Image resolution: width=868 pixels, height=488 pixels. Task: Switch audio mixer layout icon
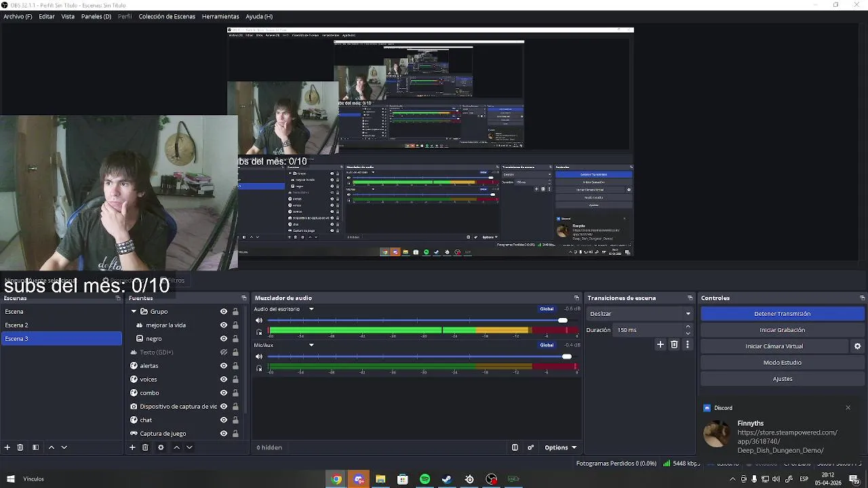515,447
